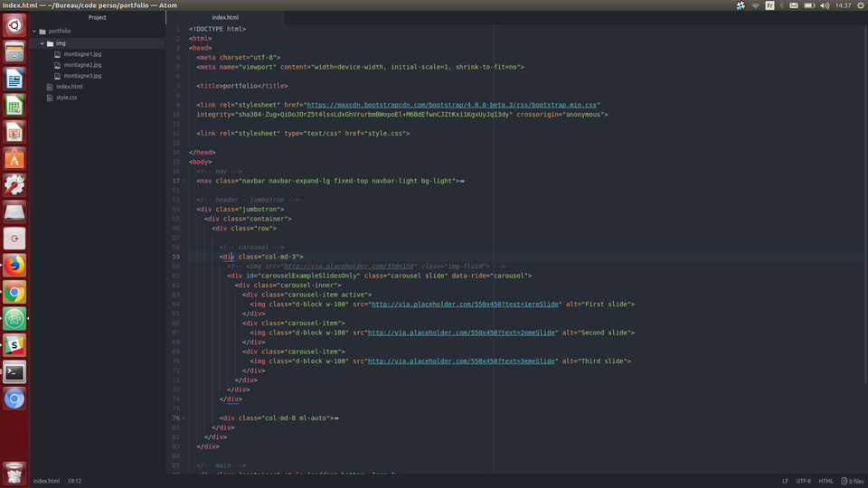Launch Chromium browser from the dock
This screenshot has height=488, width=868.
click(x=14, y=399)
